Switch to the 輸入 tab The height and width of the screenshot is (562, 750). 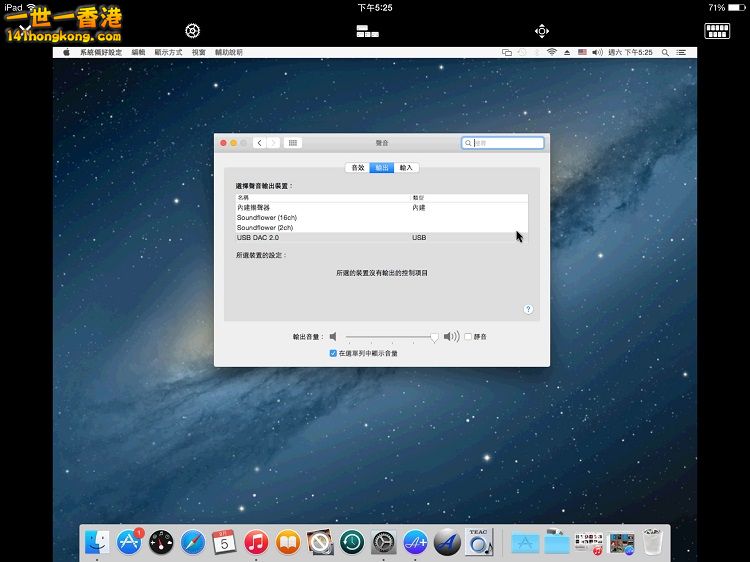[406, 167]
